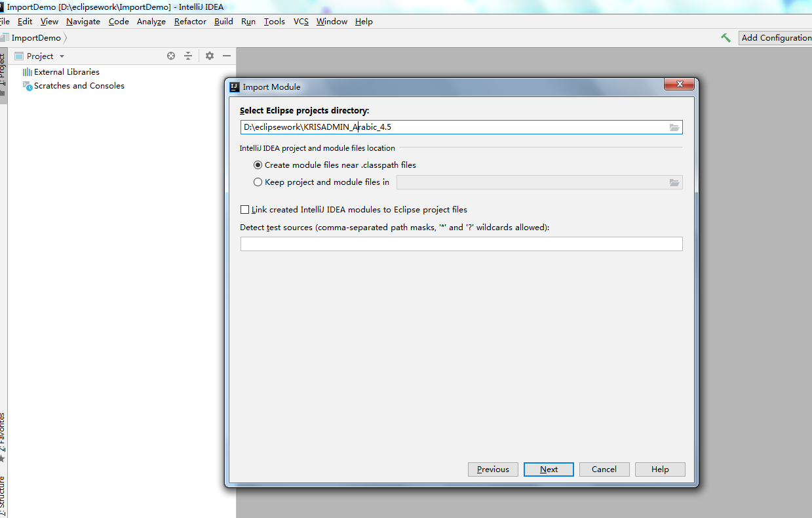The width and height of the screenshot is (812, 518).
Task: Cancel the Import Module dialog
Action: click(x=604, y=469)
